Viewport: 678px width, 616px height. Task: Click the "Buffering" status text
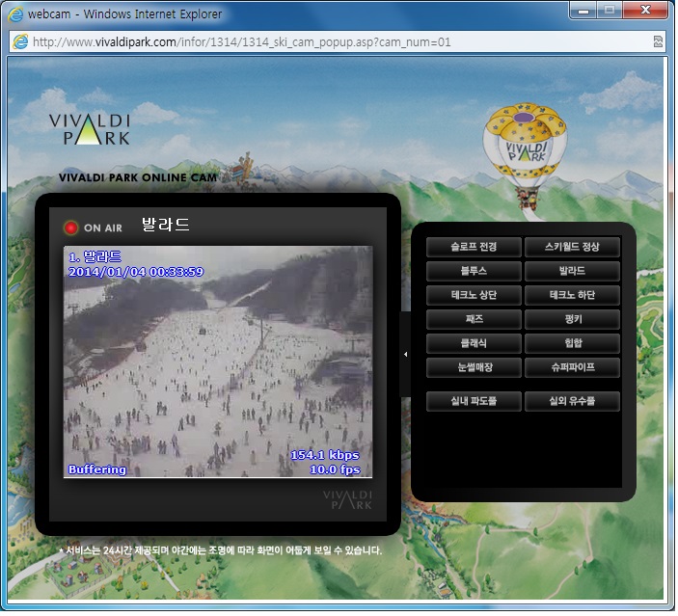point(97,471)
